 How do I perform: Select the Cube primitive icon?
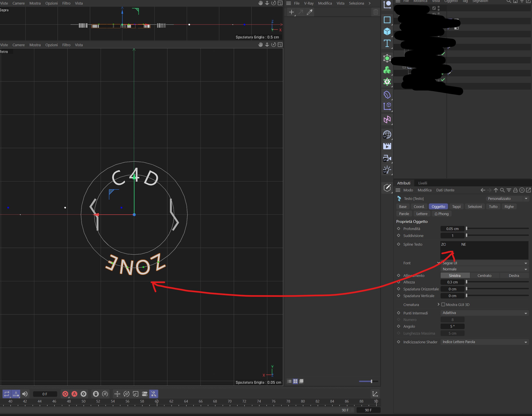click(387, 31)
